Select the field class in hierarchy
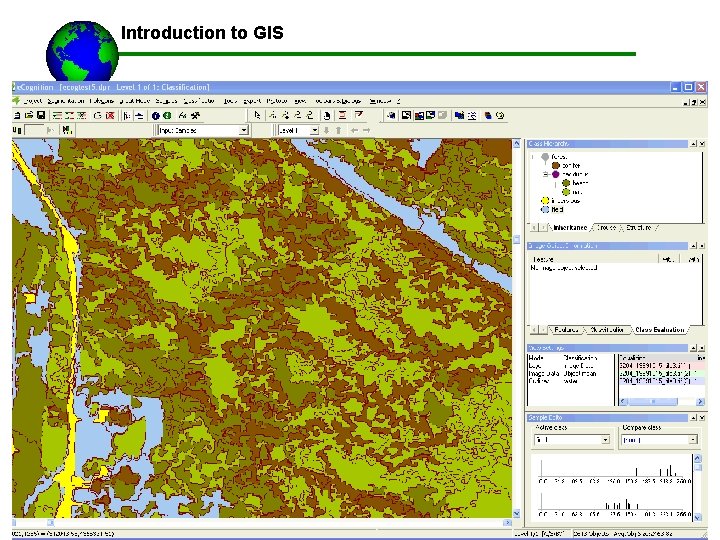Viewport: 720px width, 540px height. (557, 209)
